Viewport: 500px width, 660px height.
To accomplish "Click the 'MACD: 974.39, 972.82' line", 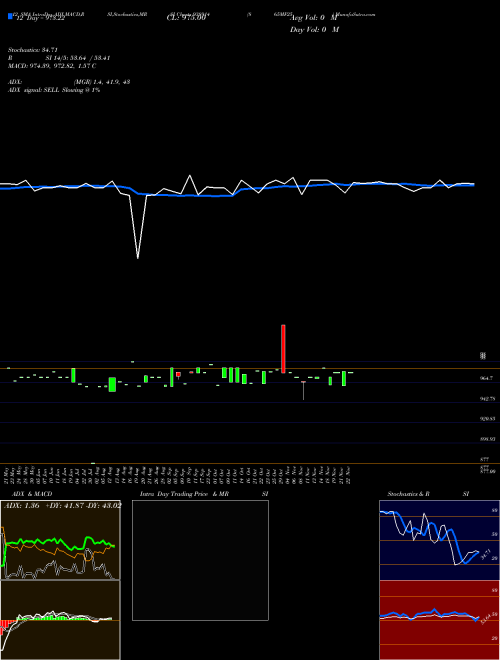I will (x=52, y=66).
